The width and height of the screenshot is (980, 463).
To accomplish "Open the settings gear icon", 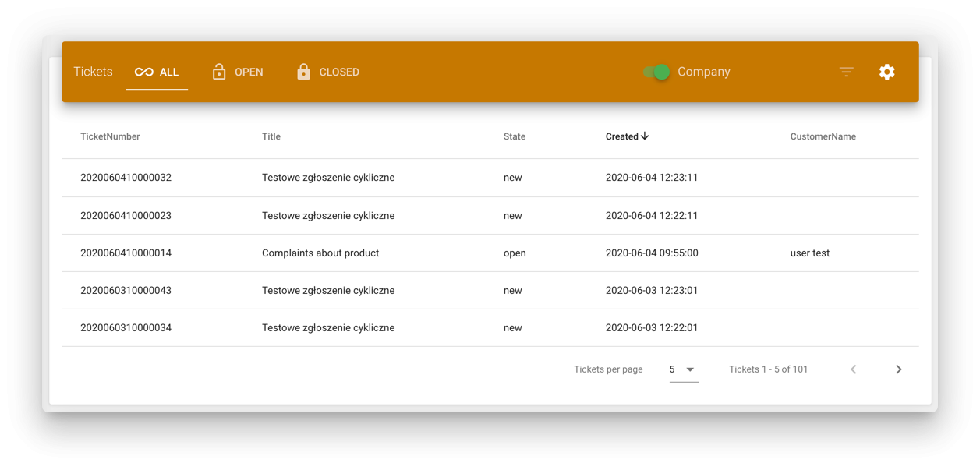I will pyautogui.click(x=886, y=72).
